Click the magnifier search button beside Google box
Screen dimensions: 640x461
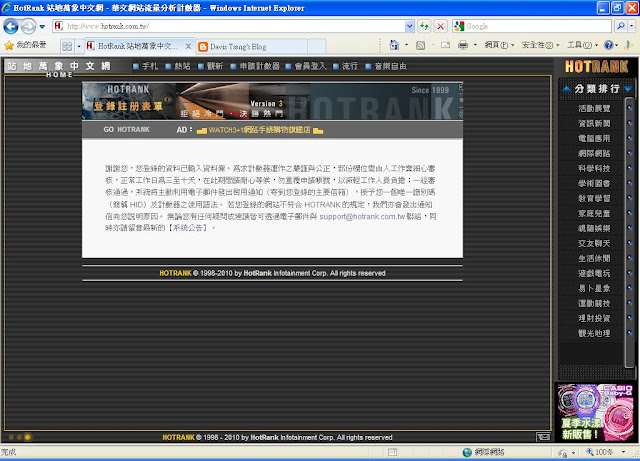click(x=621, y=26)
